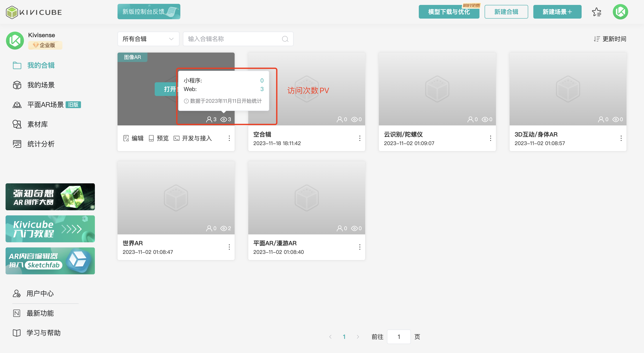
Task: Expand the 所有合辑 filter dropdown
Action: 148,39
